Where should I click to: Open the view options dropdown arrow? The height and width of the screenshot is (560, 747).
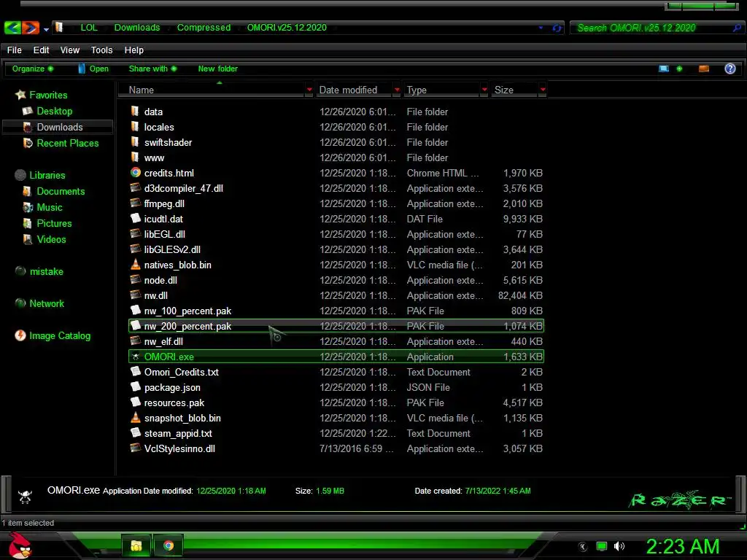(679, 69)
